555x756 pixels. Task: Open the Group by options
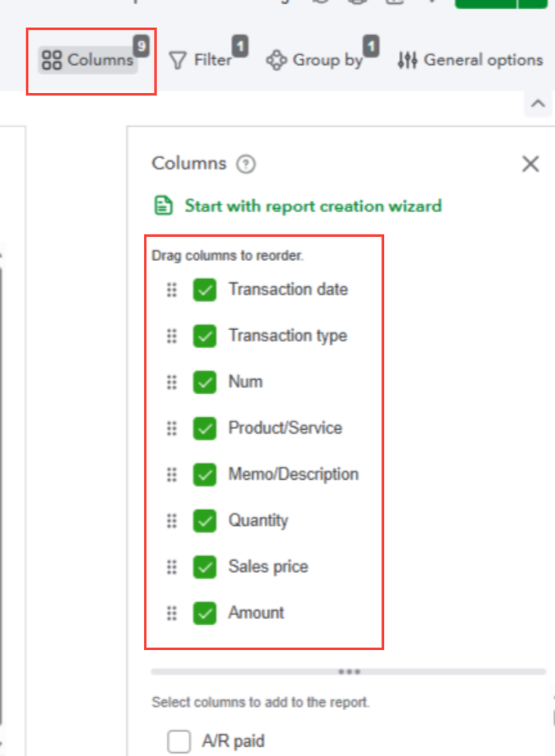318,60
